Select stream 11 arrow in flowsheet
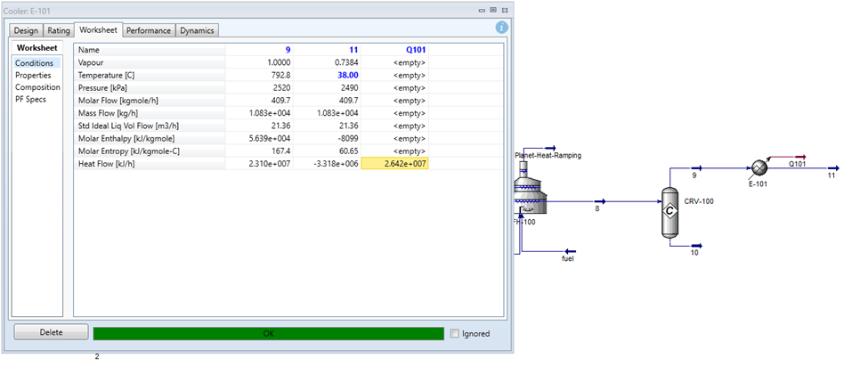Viewport: 868px width, 383px height. pos(833,167)
